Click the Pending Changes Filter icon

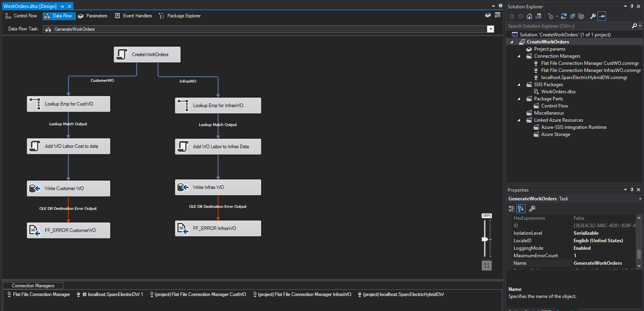pyautogui.click(x=551, y=16)
